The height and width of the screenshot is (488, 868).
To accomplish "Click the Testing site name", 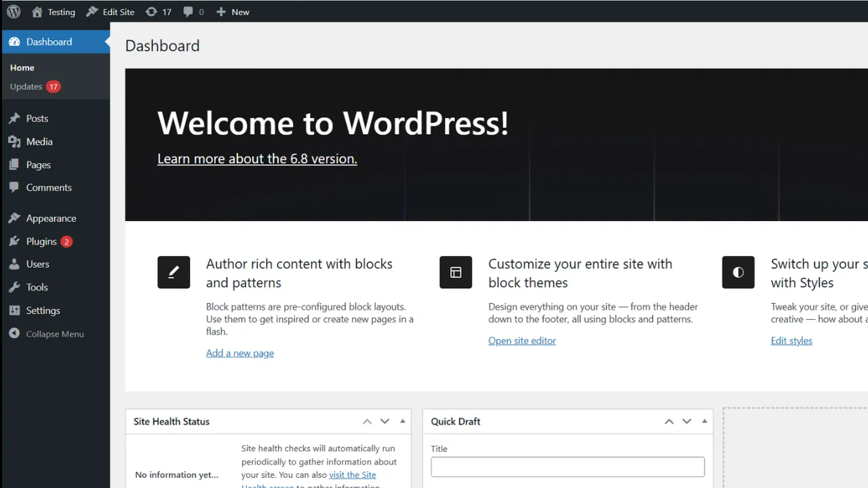I will 62,12.
